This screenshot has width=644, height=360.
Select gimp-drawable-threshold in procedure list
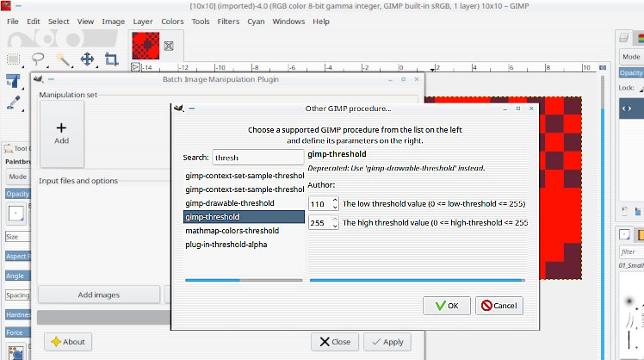point(244,203)
